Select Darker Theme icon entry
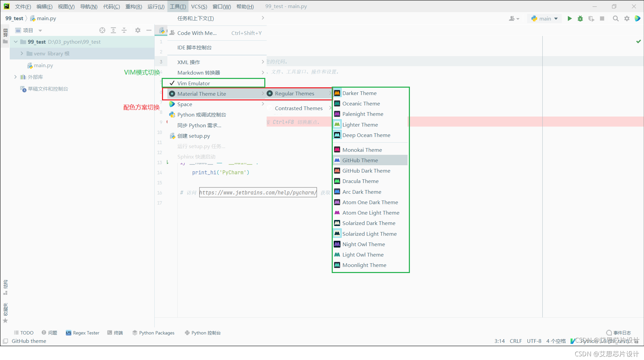 [x=370, y=93]
